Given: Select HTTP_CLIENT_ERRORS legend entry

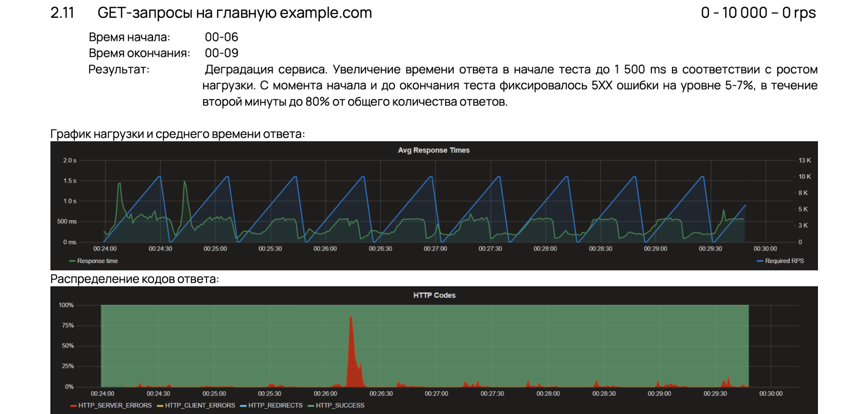Looking at the screenshot, I should (200, 405).
